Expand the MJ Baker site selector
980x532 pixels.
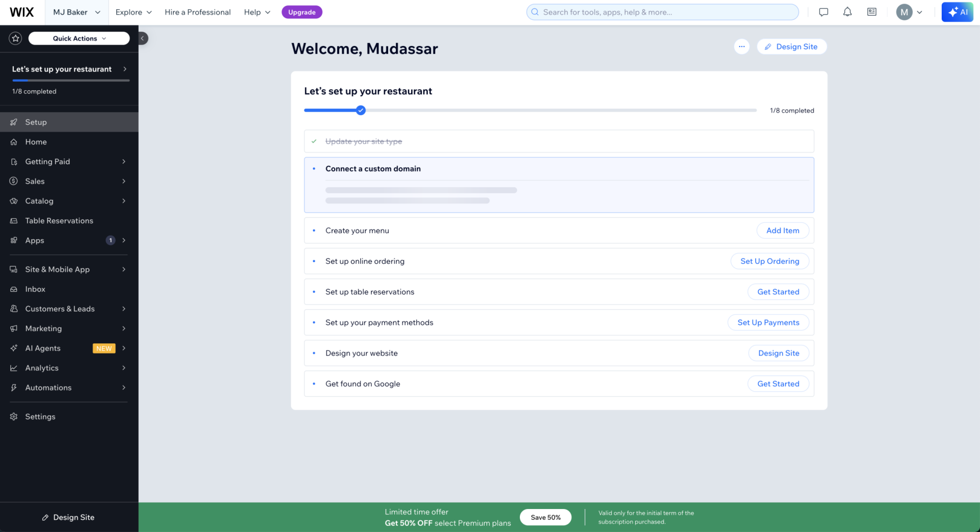(77, 12)
